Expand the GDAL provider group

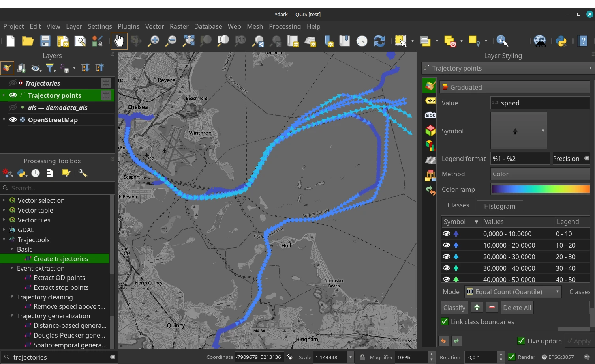[x=4, y=230]
